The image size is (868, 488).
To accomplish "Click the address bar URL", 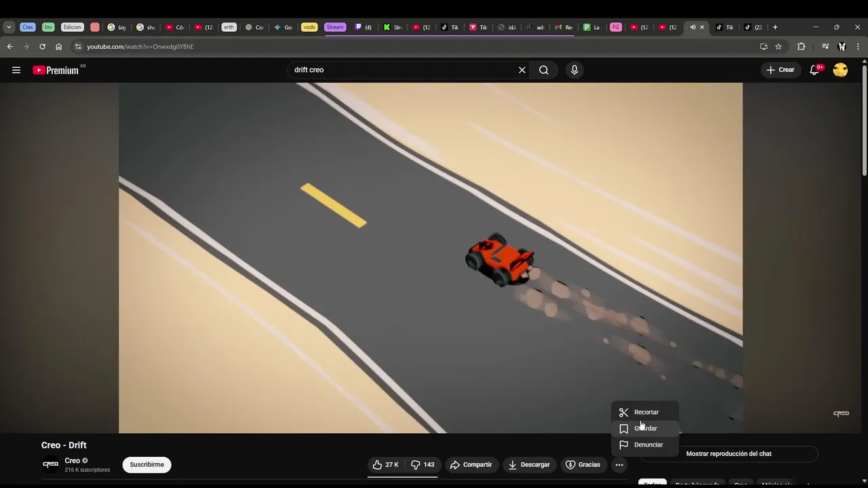I will (x=140, y=47).
